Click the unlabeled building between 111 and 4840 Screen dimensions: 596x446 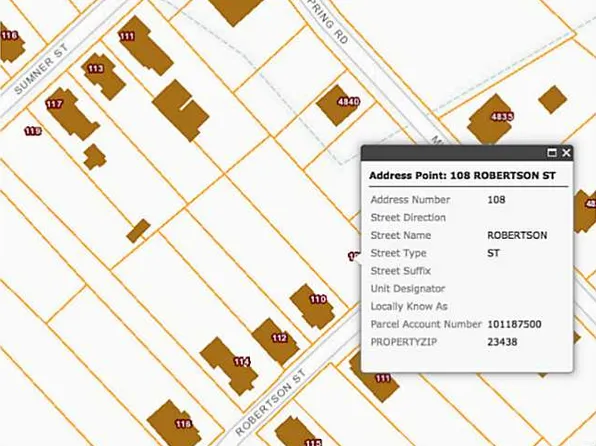pyautogui.click(x=181, y=110)
